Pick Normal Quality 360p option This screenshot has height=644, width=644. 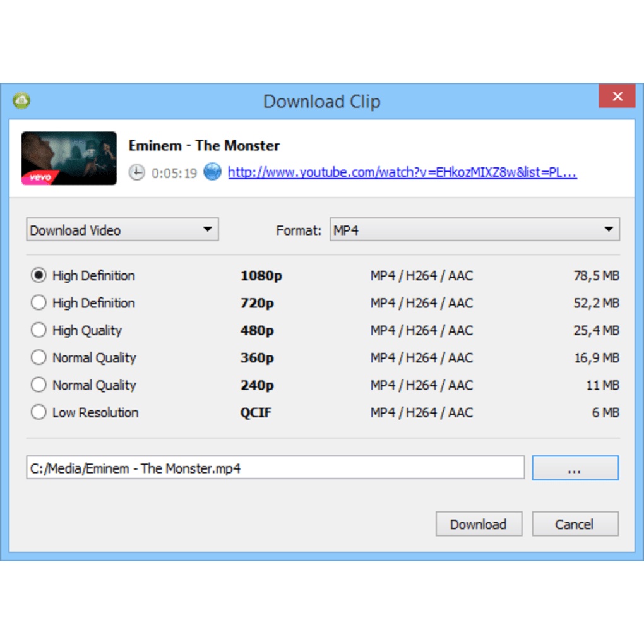tap(39, 357)
